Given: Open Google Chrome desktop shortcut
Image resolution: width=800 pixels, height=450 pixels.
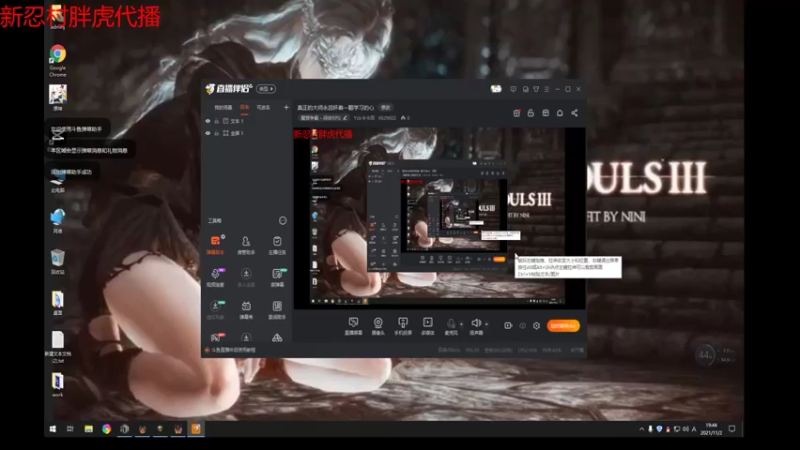Looking at the screenshot, I should coord(58,61).
